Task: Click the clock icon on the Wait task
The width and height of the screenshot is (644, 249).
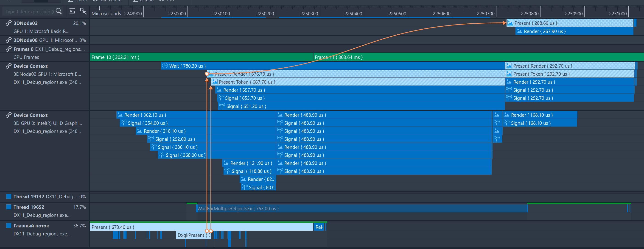Action: (165, 66)
